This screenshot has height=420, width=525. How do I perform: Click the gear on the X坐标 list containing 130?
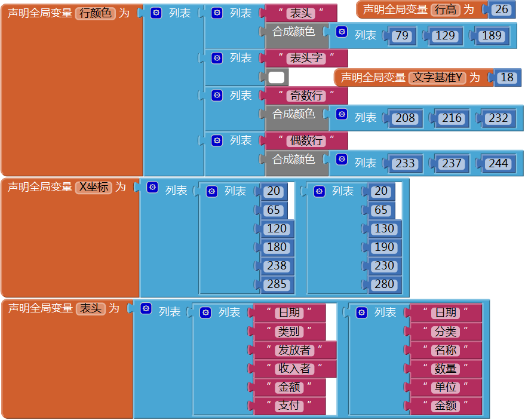click(319, 192)
